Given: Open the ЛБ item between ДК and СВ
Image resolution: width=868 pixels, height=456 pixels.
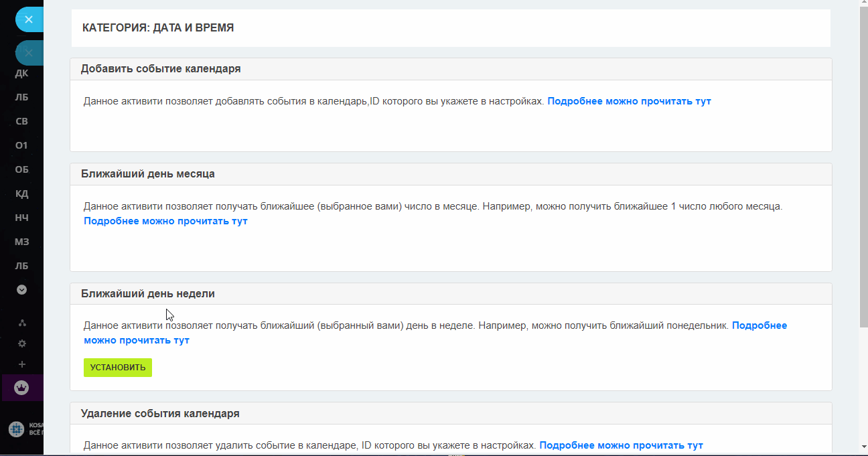Looking at the screenshot, I should (x=21, y=97).
